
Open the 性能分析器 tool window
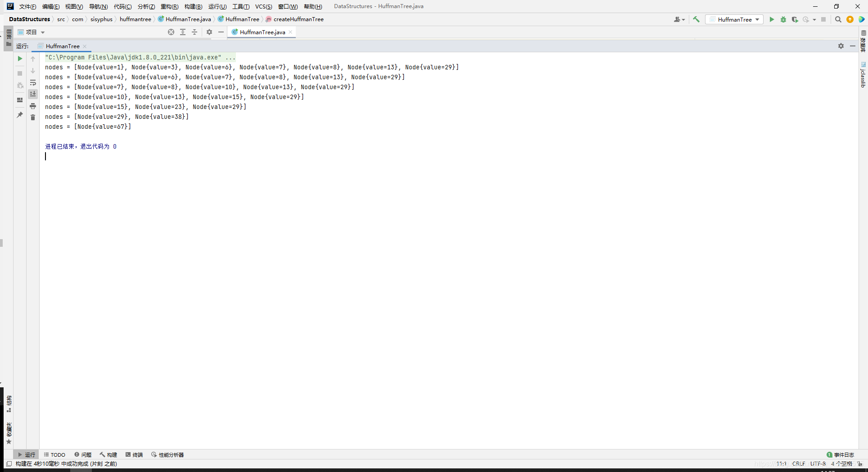tap(167, 455)
